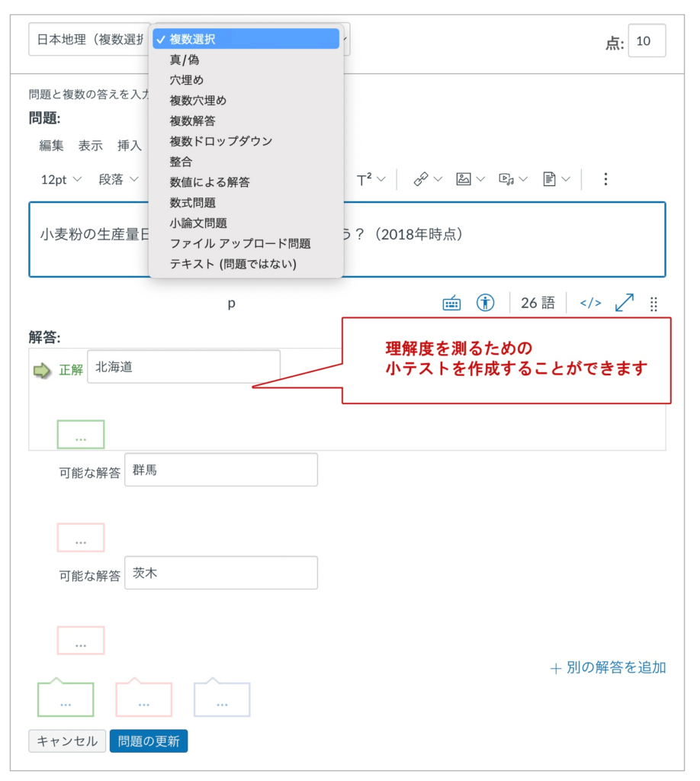
Task: Click the superscript T² button
Action: (365, 179)
